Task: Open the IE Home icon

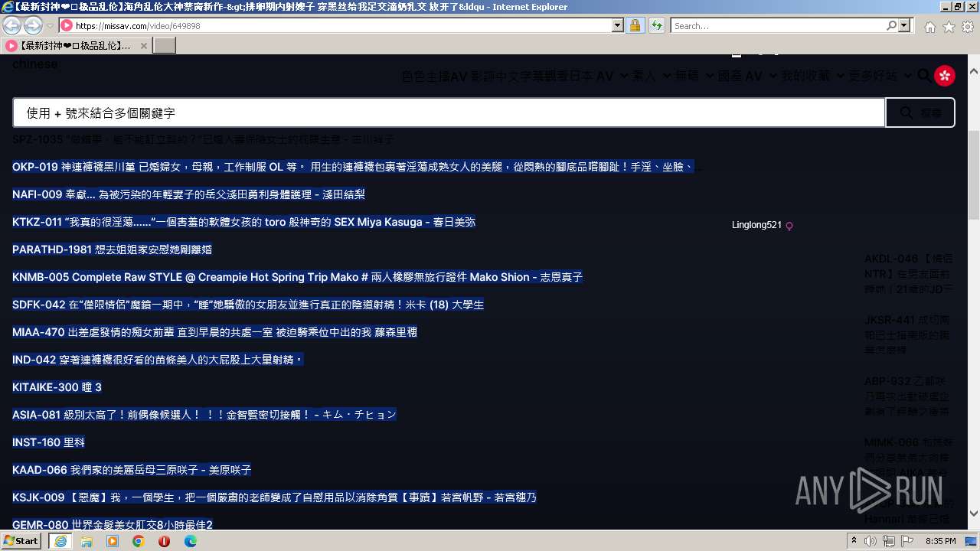Action: click(929, 27)
